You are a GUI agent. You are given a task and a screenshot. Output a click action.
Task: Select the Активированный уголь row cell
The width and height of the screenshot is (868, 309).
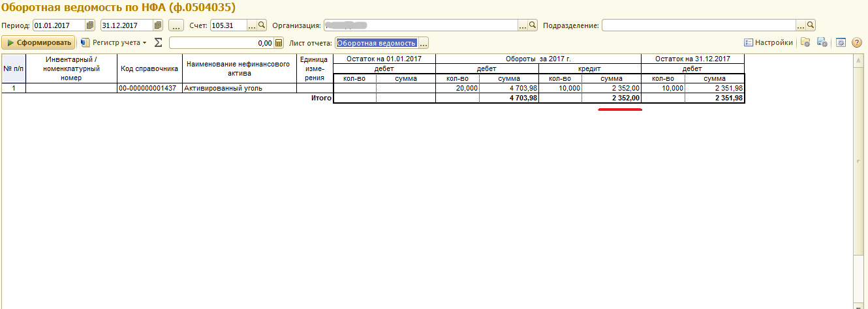tap(239, 88)
